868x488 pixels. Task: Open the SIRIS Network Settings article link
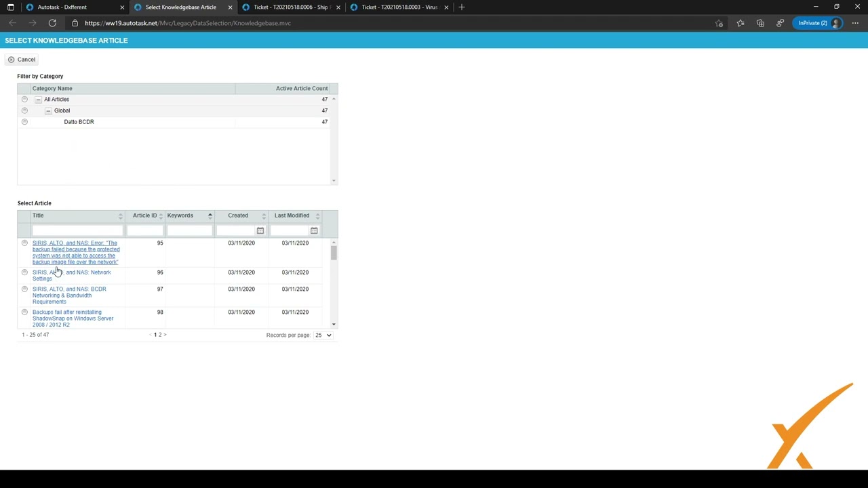(71, 275)
